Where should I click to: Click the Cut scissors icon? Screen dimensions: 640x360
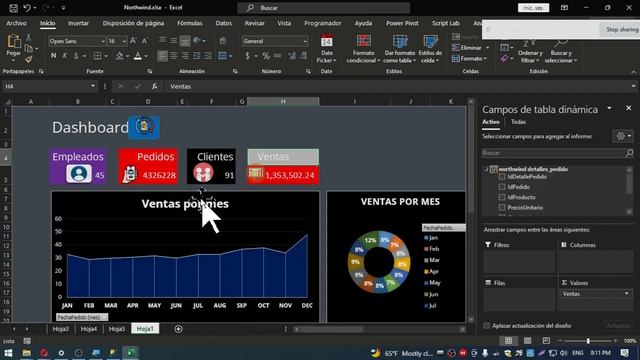(x=29, y=38)
